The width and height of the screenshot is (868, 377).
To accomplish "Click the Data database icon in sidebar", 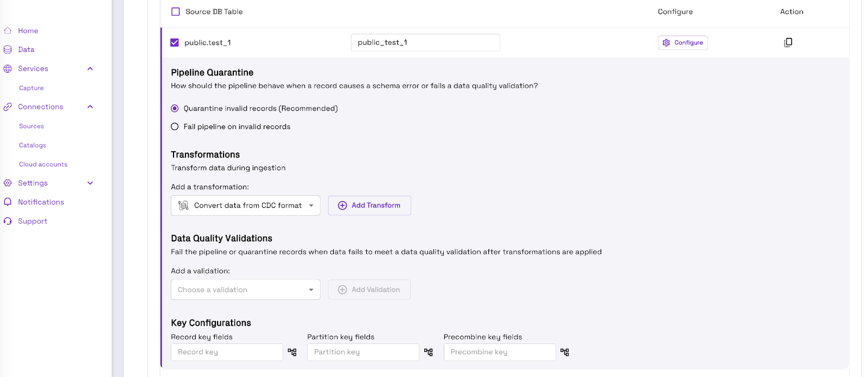I will point(8,49).
